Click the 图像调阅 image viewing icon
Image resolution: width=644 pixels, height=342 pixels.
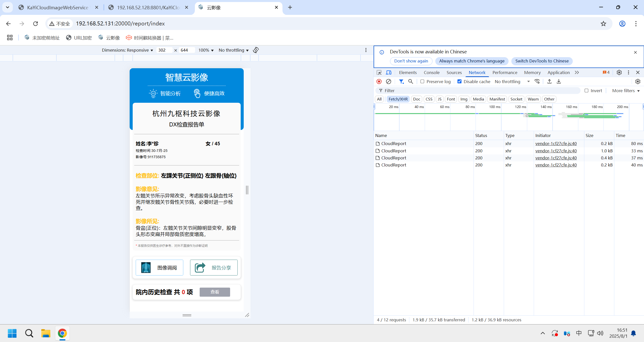point(146,267)
